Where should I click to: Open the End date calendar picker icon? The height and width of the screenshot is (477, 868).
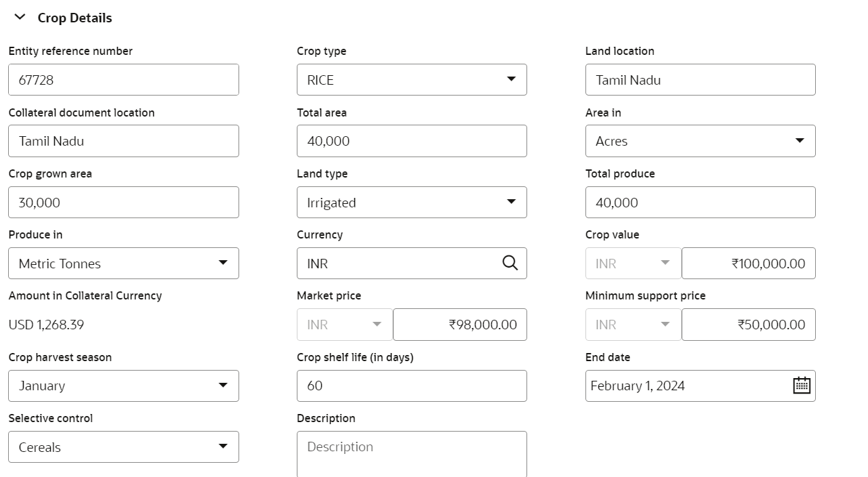tap(802, 386)
